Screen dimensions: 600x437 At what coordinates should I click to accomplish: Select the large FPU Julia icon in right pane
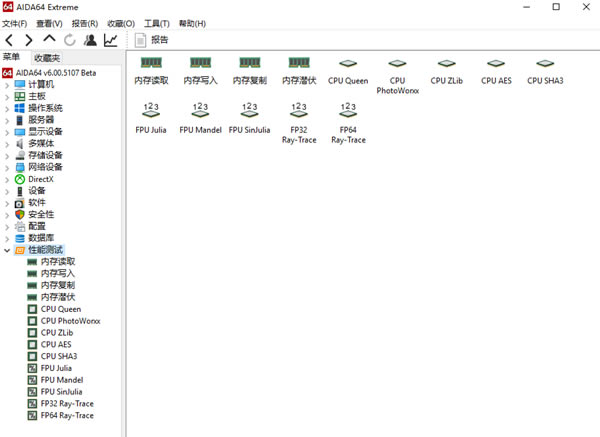tap(151, 118)
